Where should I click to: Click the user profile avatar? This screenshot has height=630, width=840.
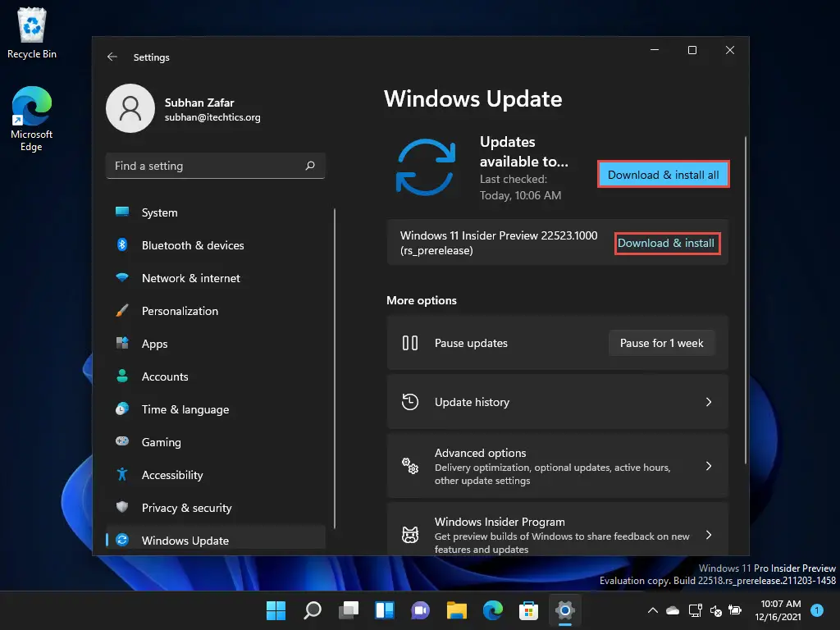(x=130, y=108)
